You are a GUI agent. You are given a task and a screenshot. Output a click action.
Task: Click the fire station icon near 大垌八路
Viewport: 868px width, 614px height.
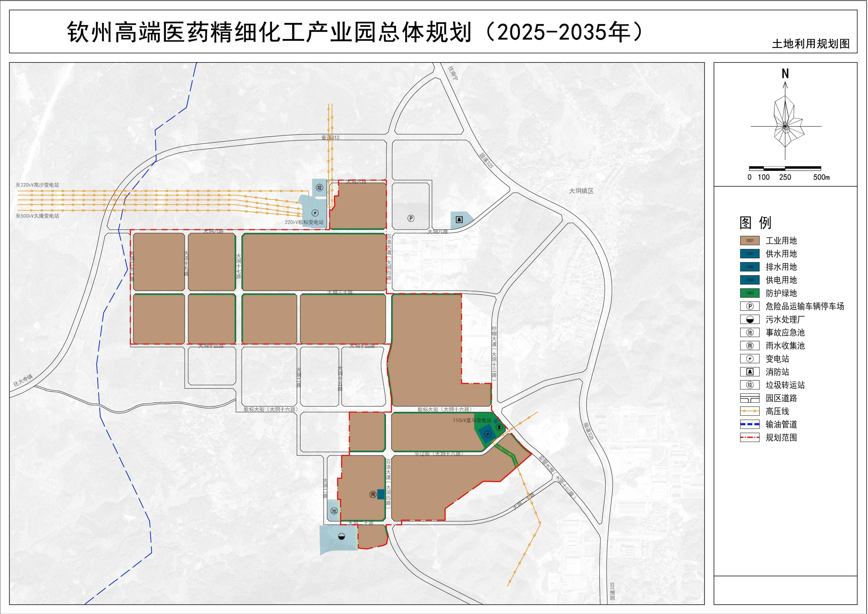459,219
